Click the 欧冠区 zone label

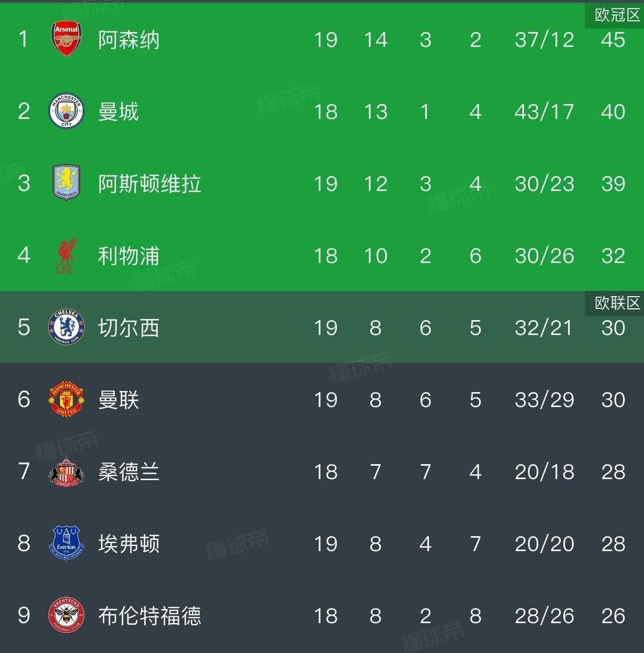coord(617,15)
